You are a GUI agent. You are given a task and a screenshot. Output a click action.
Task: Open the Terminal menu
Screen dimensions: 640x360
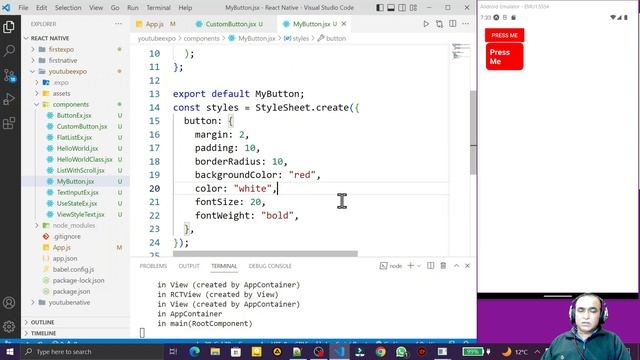point(158,8)
